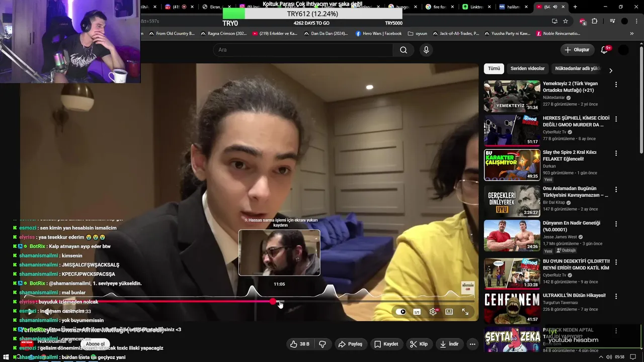Viewport: 644px width, 362px height.
Task: Focus the Ara search box
Action: pos(303,50)
